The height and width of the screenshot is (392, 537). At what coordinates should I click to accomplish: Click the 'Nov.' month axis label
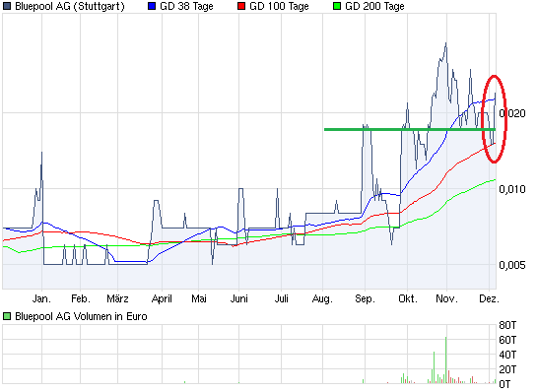[446, 298]
